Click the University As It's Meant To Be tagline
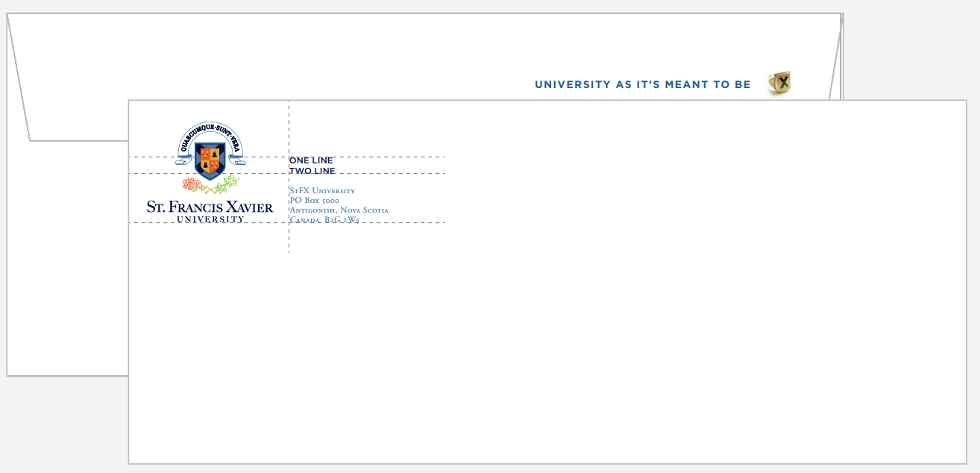The image size is (980, 473). (x=642, y=84)
